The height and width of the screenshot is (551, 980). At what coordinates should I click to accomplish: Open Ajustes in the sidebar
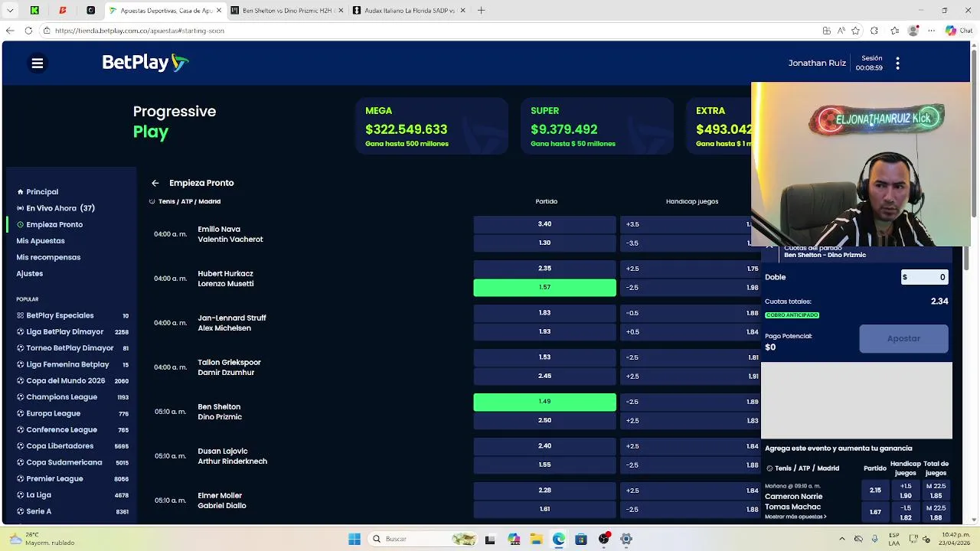click(x=30, y=273)
